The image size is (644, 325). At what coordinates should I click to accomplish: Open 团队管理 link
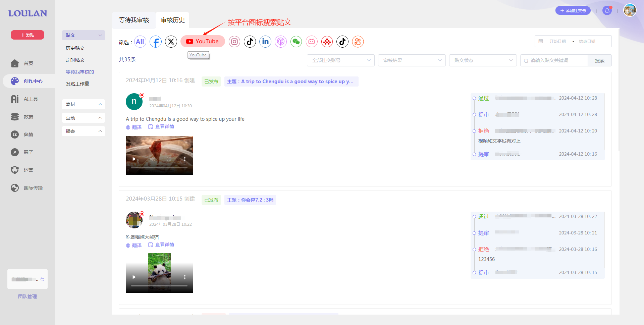click(28, 296)
